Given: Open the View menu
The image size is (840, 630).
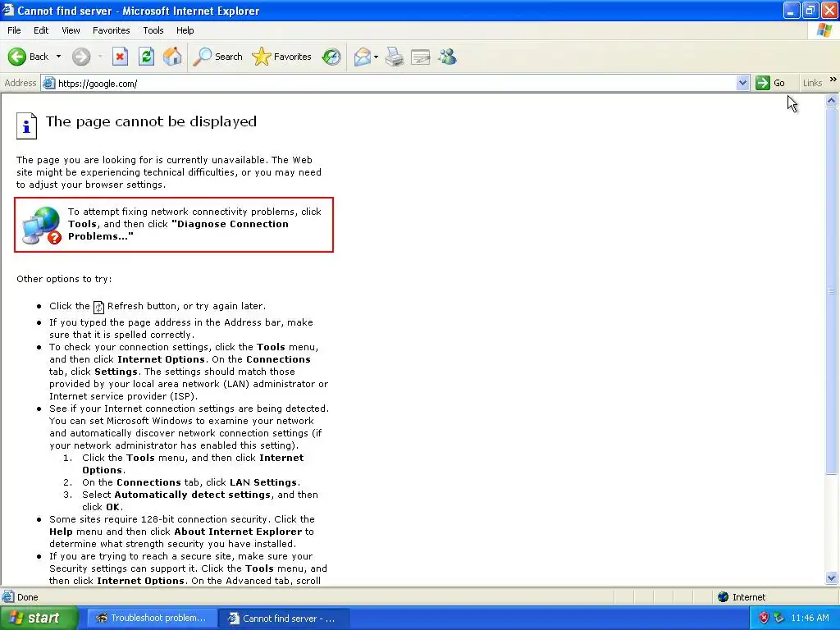Looking at the screenshot, I should [71, 30].
